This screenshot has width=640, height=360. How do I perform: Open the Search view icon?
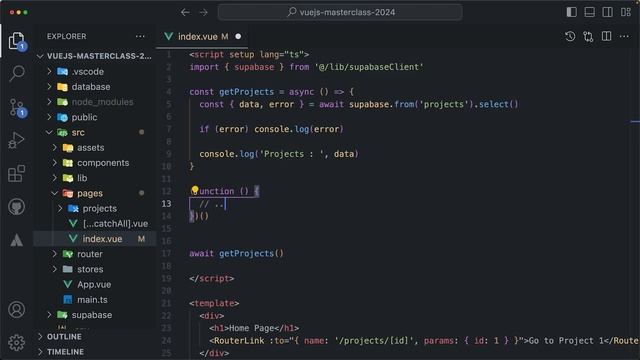[x=17, y=73]
